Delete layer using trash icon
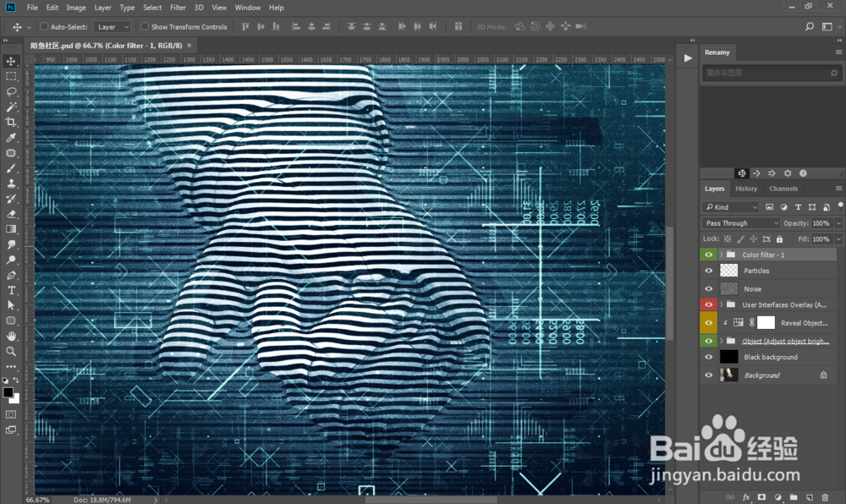 tap(825, 497)
